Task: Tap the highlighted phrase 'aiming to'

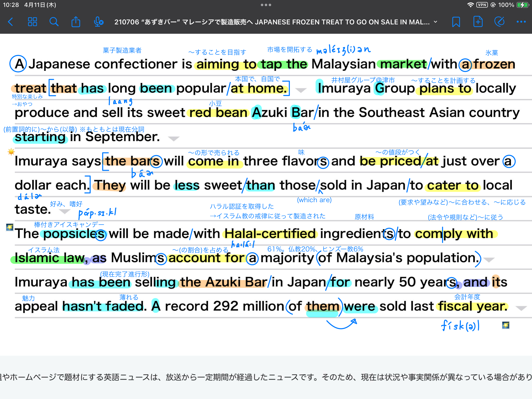Action: tap(226, 64)
